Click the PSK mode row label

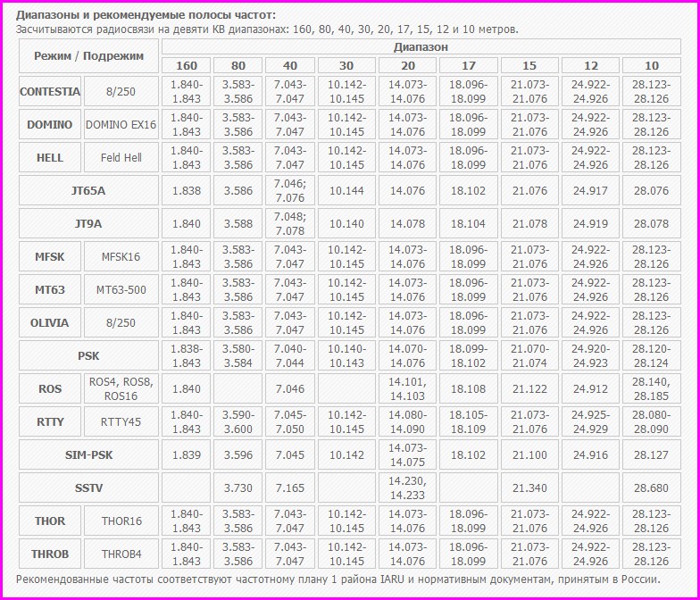[x=88, y=355]
